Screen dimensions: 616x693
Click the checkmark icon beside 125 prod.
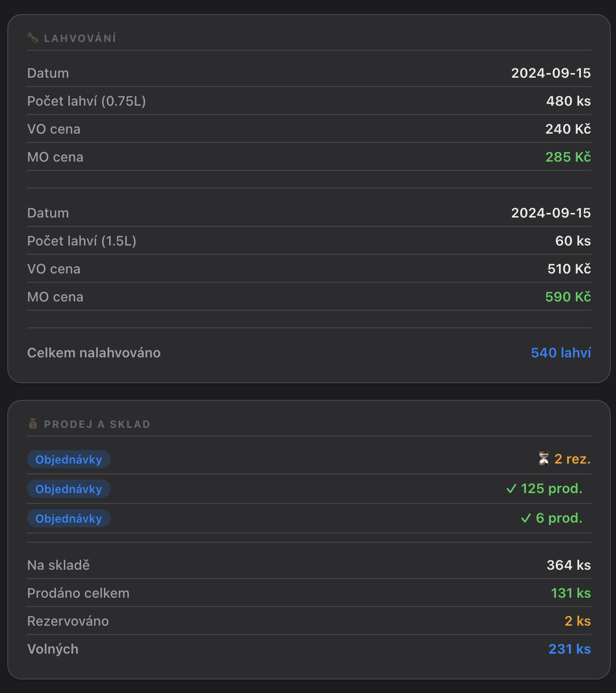511,488
